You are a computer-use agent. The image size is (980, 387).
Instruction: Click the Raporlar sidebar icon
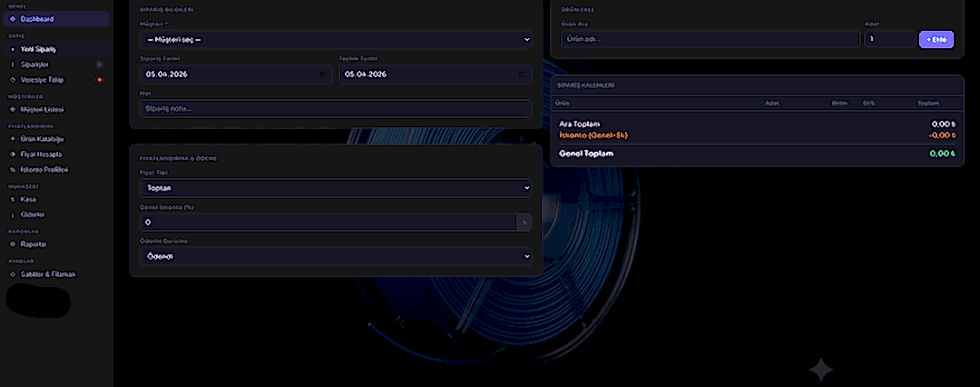click(x=13, y=244)
